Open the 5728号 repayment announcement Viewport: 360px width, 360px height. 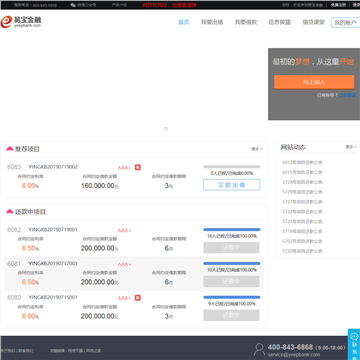click(x=302, y=182)
